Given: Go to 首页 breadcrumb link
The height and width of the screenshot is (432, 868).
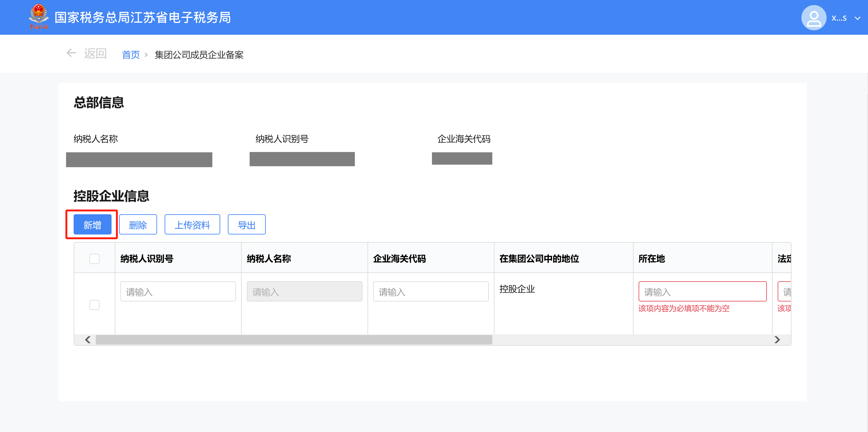Looking at the screenshot, I should (x=131, y=55).
